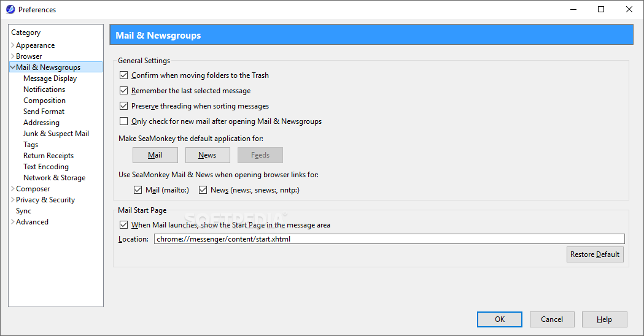Click the Restore Default button

(595, 254)
